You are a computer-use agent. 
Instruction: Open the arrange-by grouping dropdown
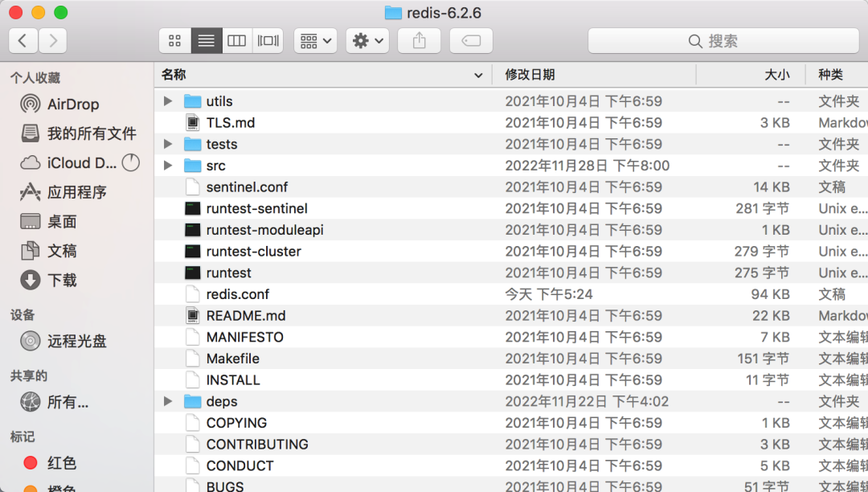point(316,41)
